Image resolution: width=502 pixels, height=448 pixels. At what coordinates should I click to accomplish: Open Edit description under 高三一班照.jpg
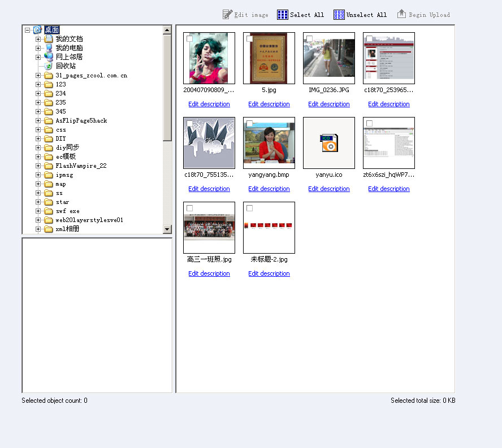209,273
